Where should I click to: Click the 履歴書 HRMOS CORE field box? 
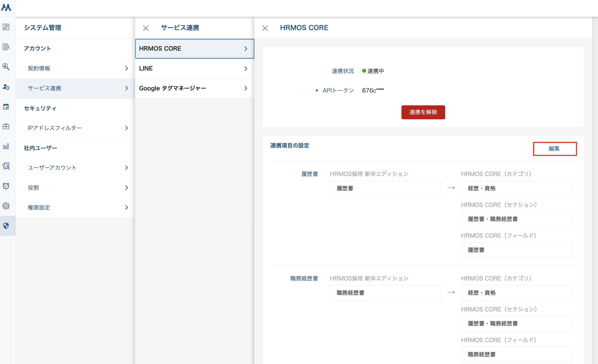517,250
